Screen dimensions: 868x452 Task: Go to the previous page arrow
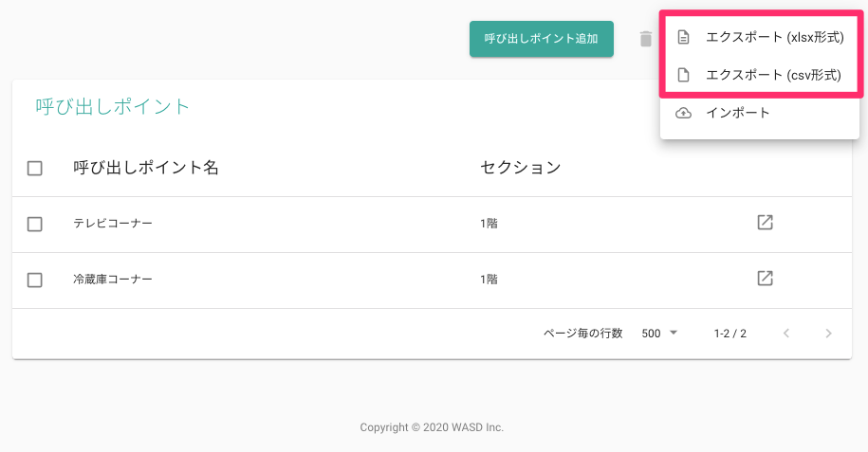click(x=786, y=333)
